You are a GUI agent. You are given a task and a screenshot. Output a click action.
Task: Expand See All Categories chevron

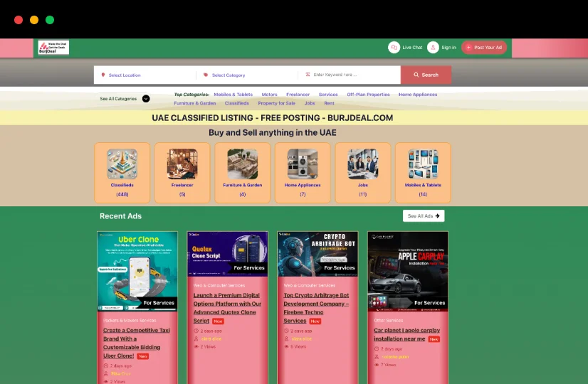[146, 99]
